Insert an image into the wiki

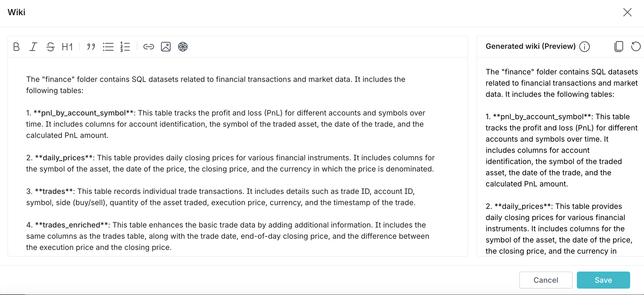coord(166,47)
